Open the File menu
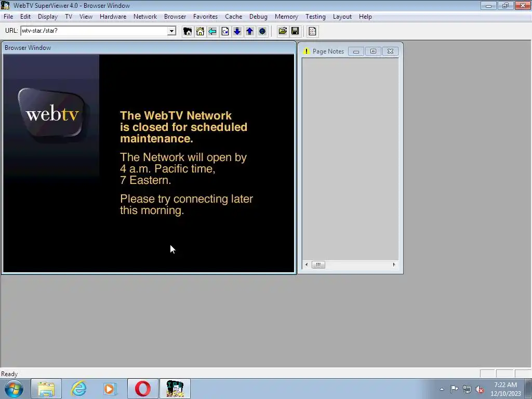 pos(8,17)
